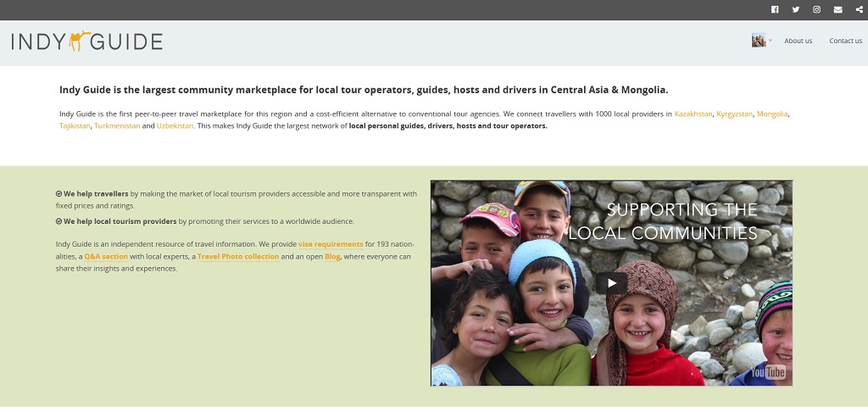Viewport: 868px width, 412px height.
Task: Play the Supporting the Local Communities video
Action: click(x=612, y=283)
